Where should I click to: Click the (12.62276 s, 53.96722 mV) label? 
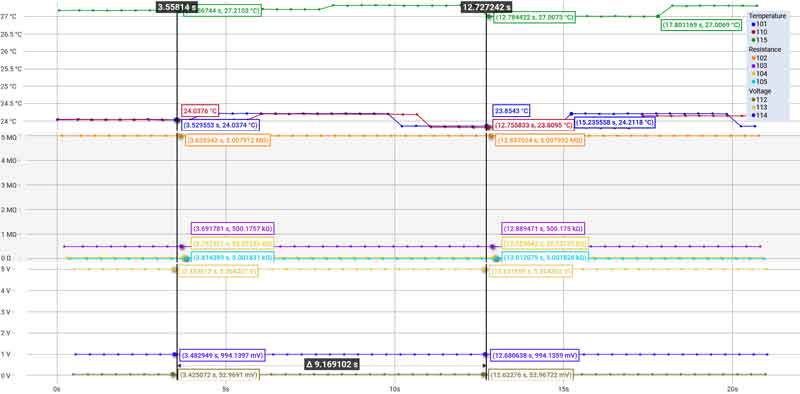tap(532, 375)
